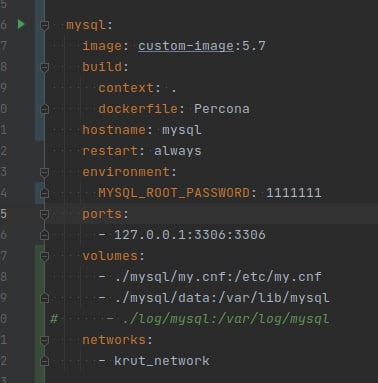Image resolution: width=378 pixels, height=383 pixels.
Task: Collapse the environment section
Action: 44,172
